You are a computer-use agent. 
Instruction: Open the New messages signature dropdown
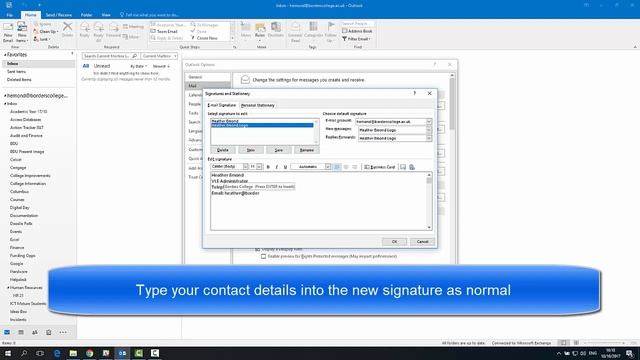pos(429,130)
